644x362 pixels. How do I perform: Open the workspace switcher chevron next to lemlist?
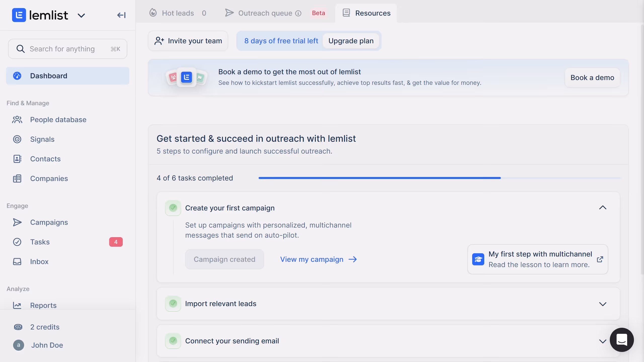point(81,15)
